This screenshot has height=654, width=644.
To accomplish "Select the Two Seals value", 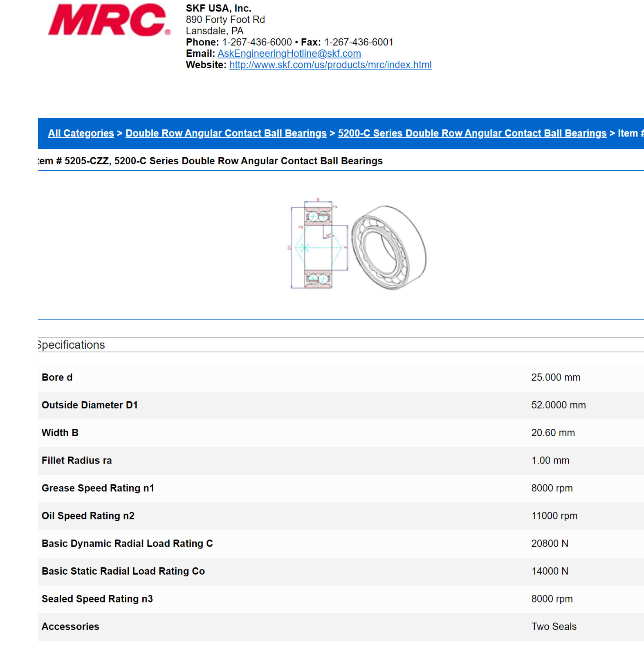I will pos(554,627).
